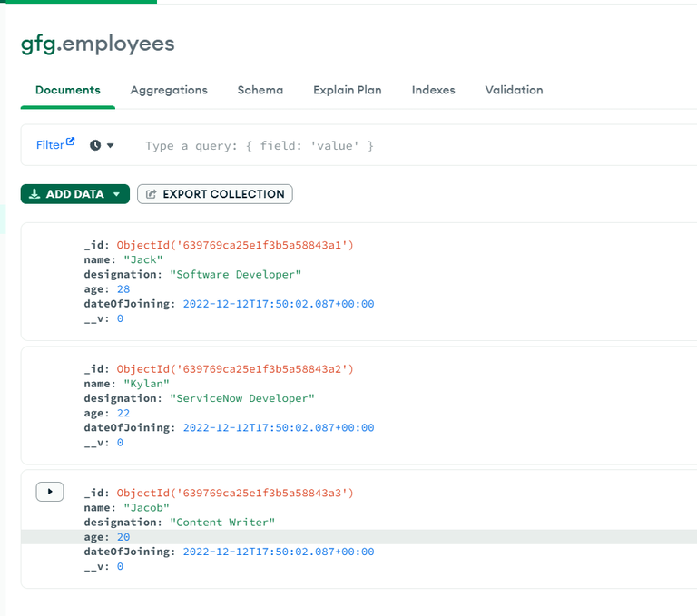
Task: Go to the Explain Plan tab
Action: (348, 90)
